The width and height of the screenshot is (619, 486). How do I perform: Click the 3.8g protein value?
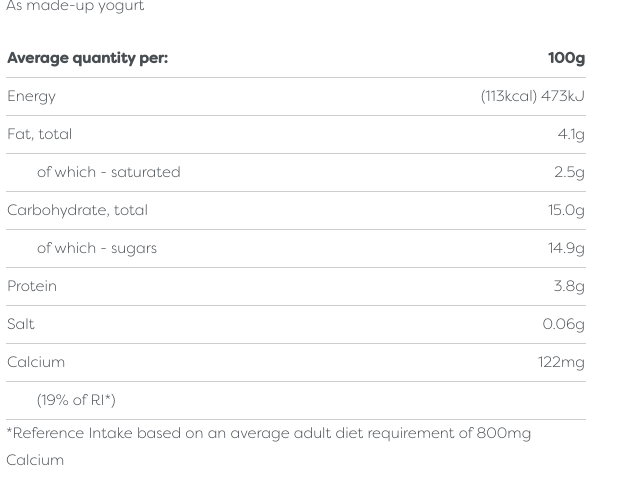pos(569,286)
